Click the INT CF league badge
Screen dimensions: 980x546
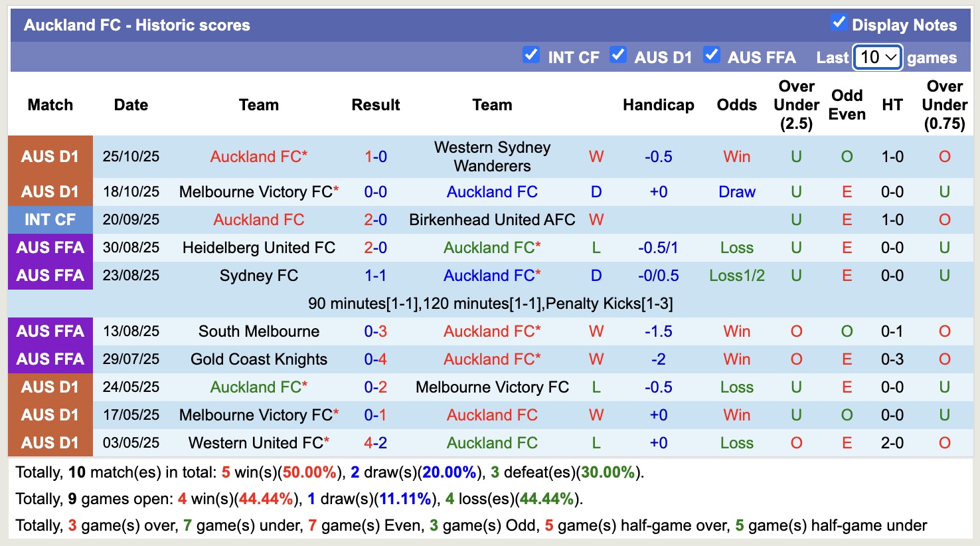pyautogui.click(x=50, y=219)
